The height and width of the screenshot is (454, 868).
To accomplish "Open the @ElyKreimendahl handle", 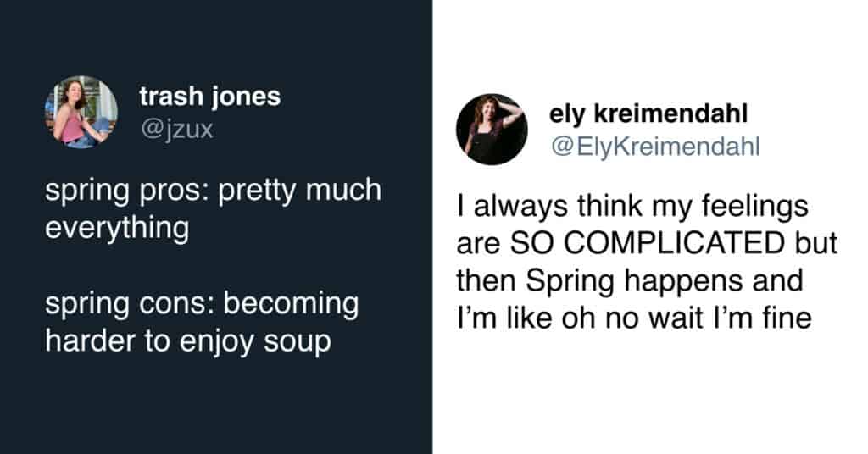I will [655, 146].
